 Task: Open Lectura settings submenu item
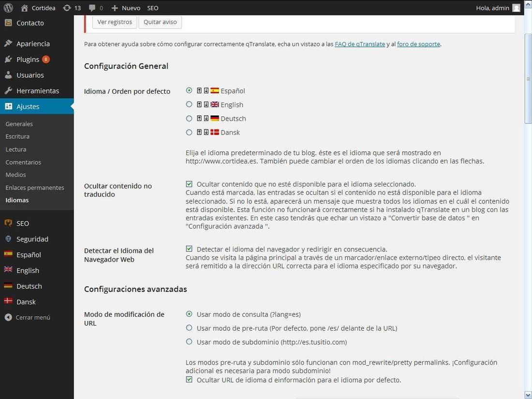[x=15, y=149]
